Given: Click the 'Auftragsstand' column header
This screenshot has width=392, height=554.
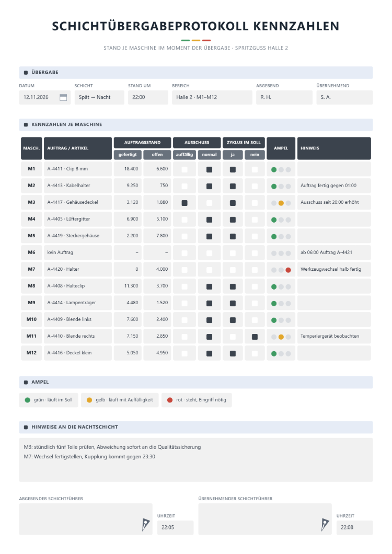Looking at the screenshot, I should click(x=143, y=143).
